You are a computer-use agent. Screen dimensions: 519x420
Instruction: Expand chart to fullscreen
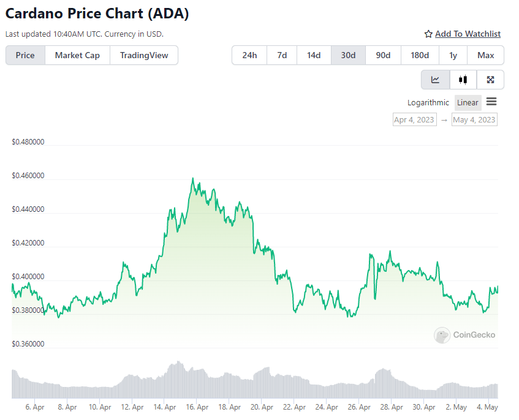point(490,80)
